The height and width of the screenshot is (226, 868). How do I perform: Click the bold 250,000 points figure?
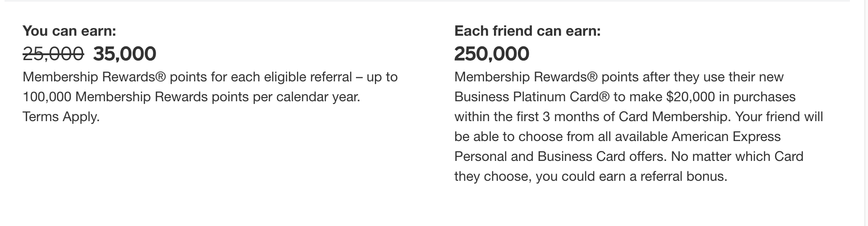coord(492,54)
